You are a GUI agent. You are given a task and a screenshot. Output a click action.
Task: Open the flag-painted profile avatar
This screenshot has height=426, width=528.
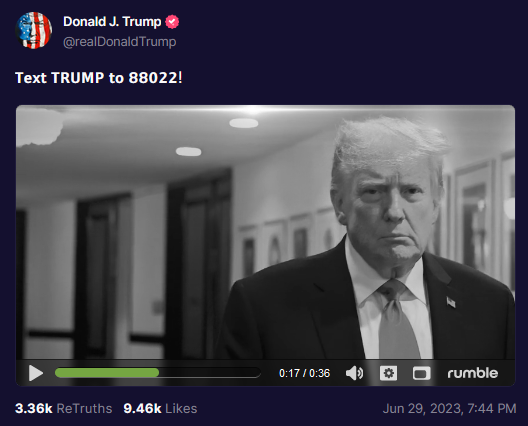[x=34, y=30]
